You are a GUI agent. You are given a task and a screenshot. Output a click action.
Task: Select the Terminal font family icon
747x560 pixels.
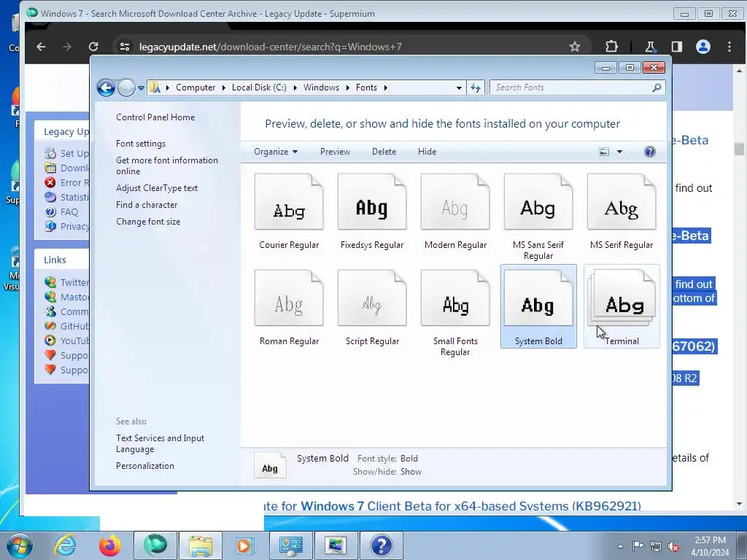point(622,298)
